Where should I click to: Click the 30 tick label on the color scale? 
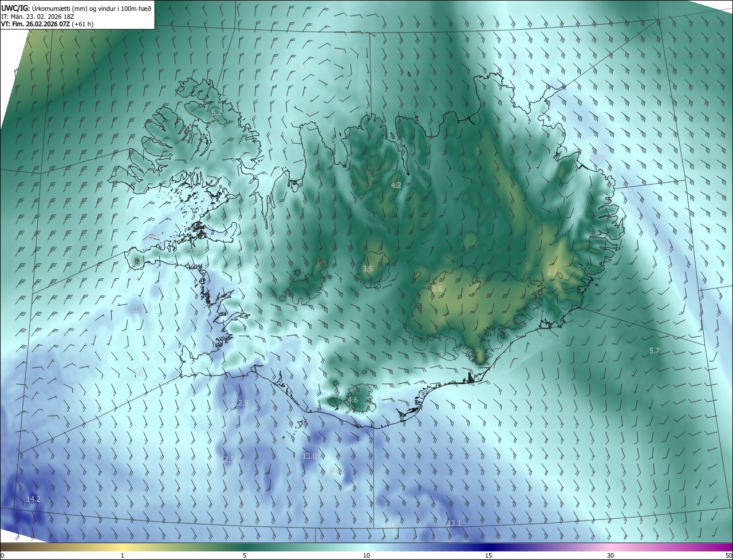click(x=610, y=555)
